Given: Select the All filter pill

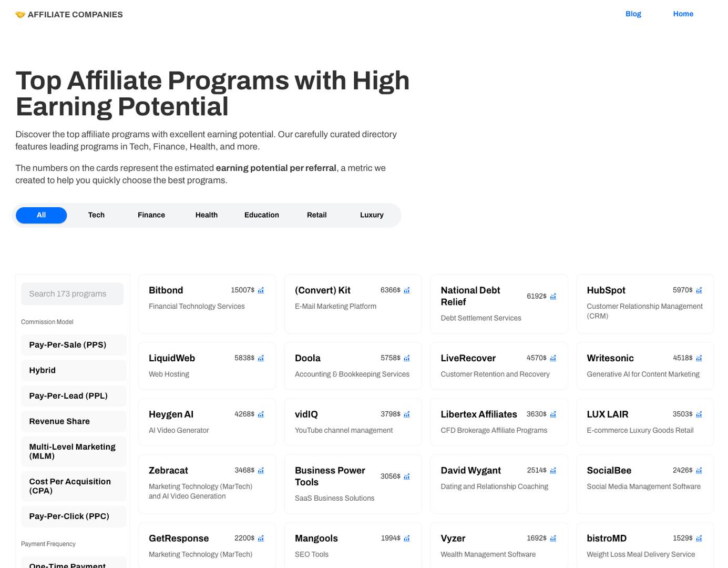Looking at the screenshot, I should click(41, 215).
